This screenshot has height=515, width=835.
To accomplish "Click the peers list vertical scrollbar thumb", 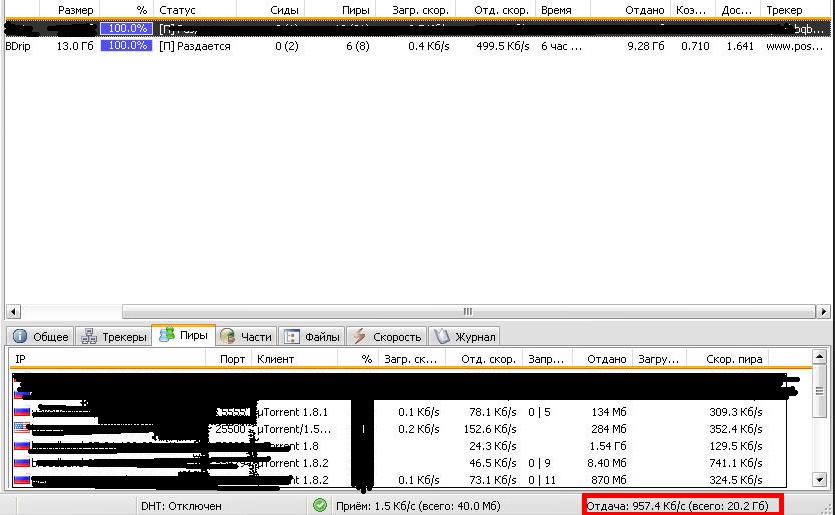I will 820,391.
